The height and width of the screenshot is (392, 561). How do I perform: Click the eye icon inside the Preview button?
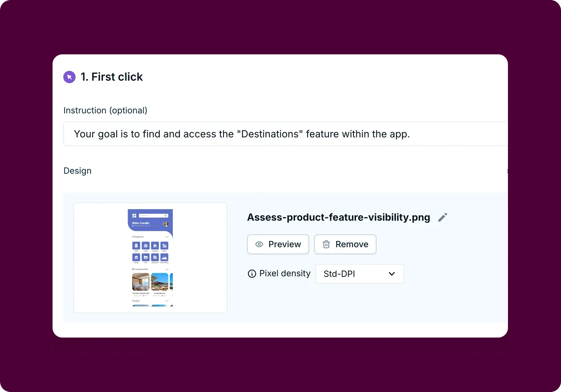(x=259, y=244)
